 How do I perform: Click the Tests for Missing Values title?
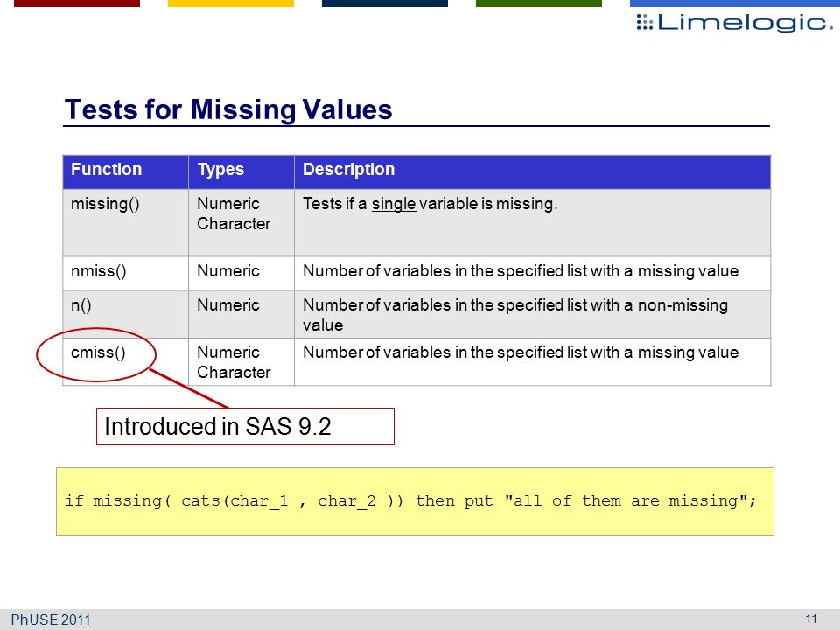point(228,109)
